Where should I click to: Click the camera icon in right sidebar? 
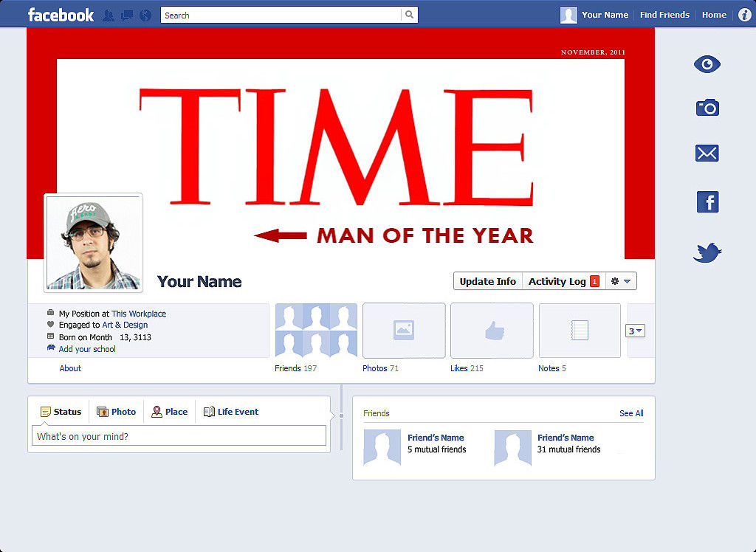click(x=707, y=108)
